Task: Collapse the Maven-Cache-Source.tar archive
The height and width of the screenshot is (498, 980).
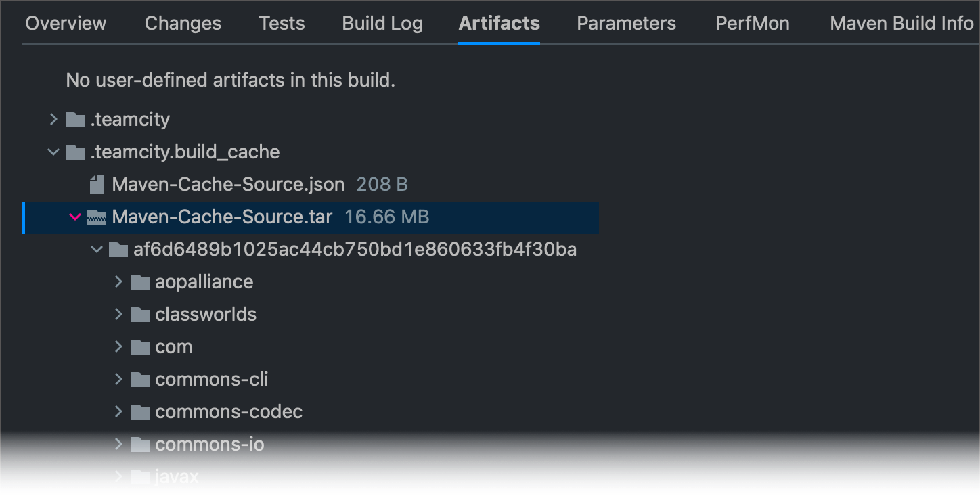Action: 74,217
